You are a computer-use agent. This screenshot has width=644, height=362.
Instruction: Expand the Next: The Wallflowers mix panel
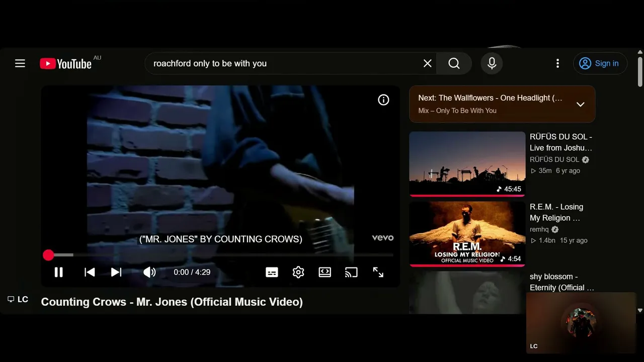pyautogui.click(x=580, y=104)
